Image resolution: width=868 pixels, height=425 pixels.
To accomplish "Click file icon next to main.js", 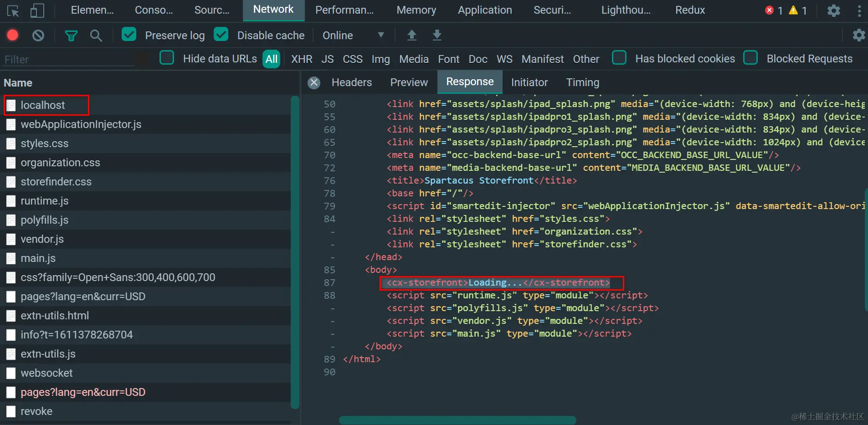I will coord(11,258).
